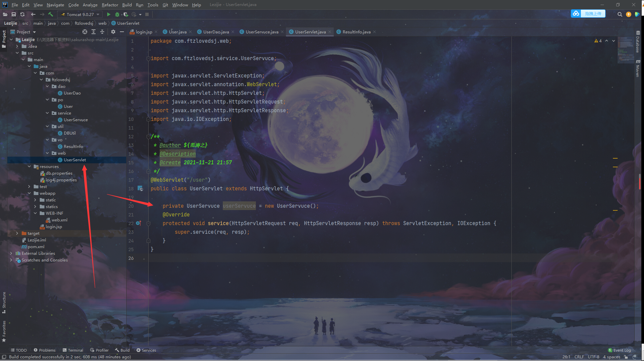Go to previous highlighted error arrow
Viewport: 644px width, 361px height.
[x=607, y=41]
